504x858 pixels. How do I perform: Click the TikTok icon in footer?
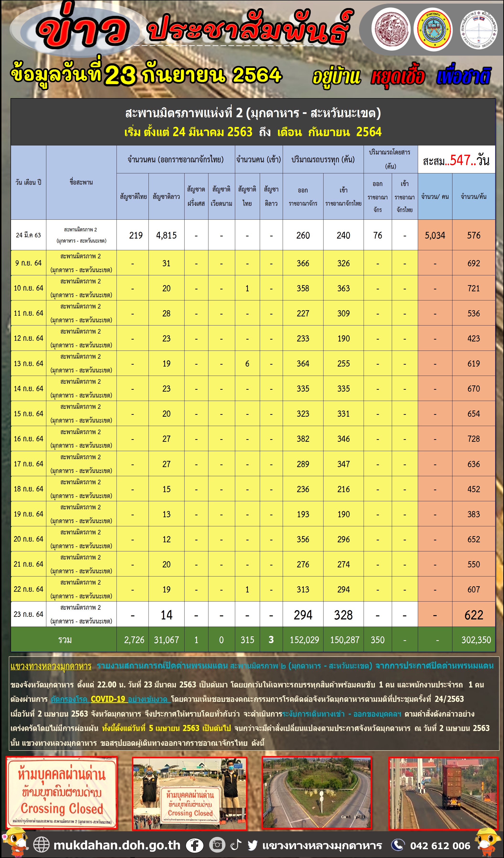(236, 844)
